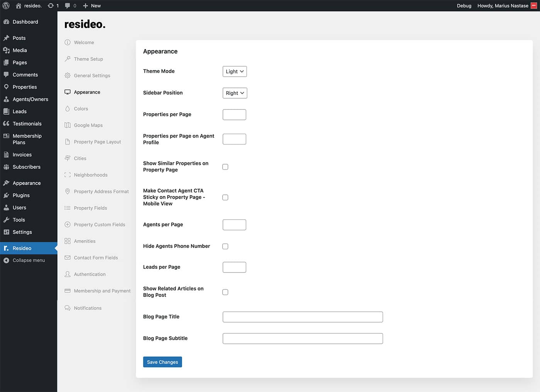Open Plugins in the WordPress sidebar
The image size is (540, 392).
[21, 195]
